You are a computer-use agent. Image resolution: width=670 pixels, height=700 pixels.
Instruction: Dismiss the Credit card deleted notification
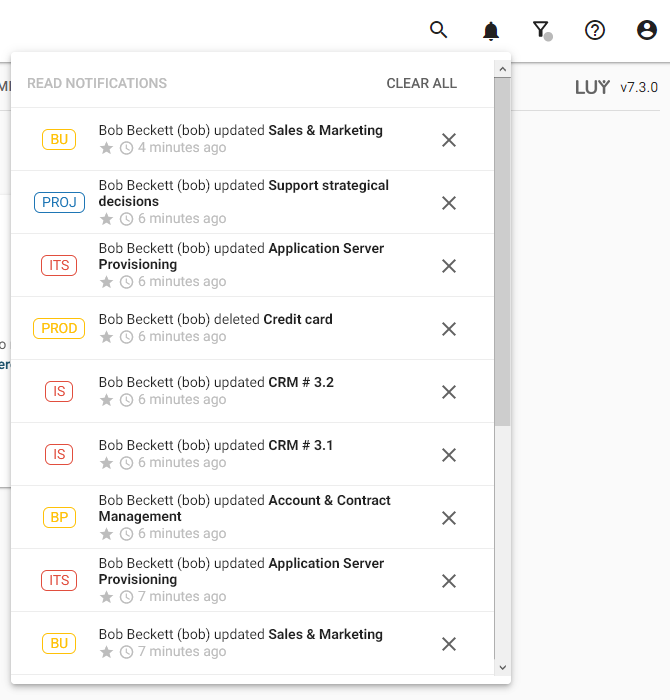pos(449,329)
